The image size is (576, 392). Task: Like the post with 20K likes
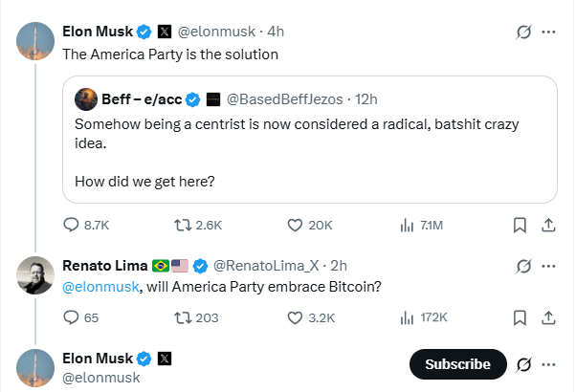pos(296,225)
